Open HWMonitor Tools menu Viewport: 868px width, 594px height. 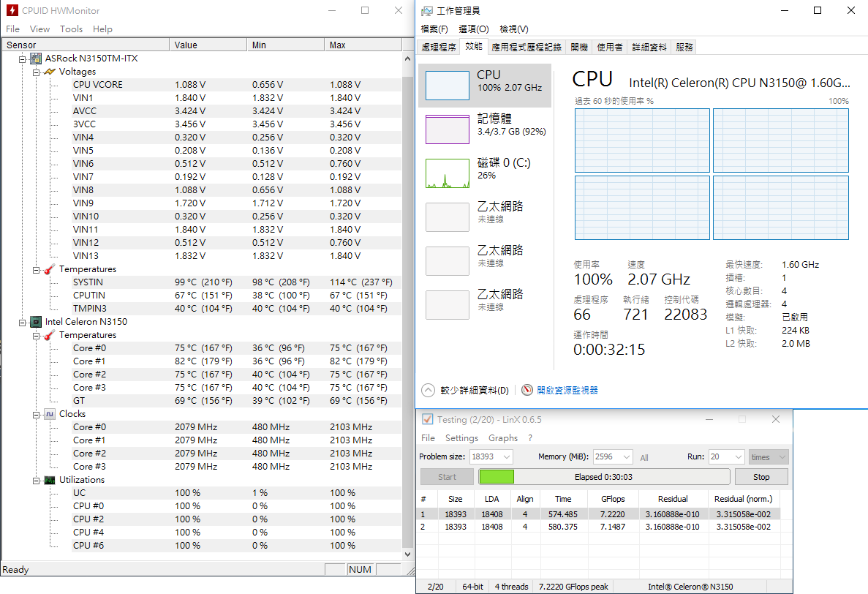point(72,29)
